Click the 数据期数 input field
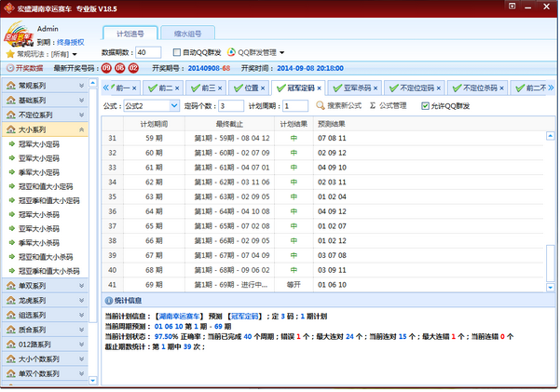The width and height of the screenshot is (560, 392). [149, 52]
